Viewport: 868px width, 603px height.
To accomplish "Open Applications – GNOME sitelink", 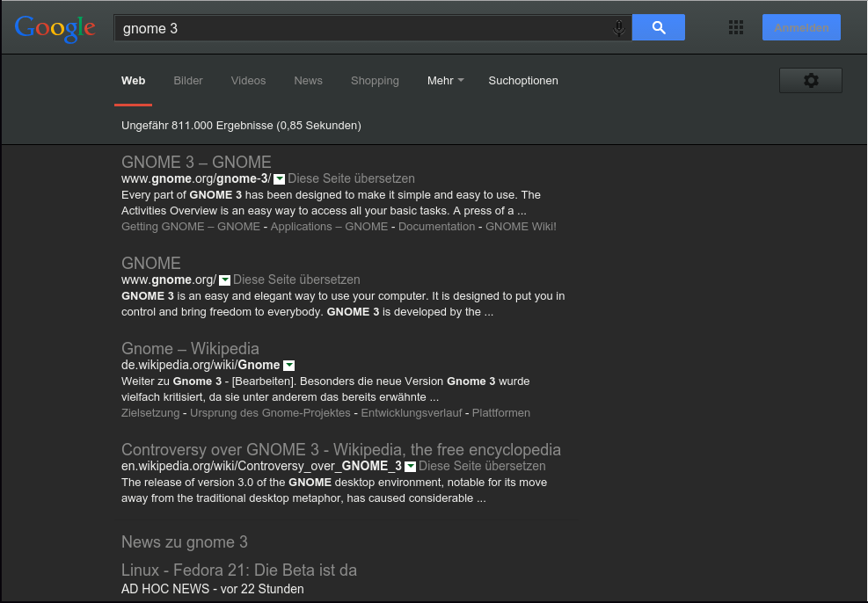I will pyautogui.click(x=330, y=227).
